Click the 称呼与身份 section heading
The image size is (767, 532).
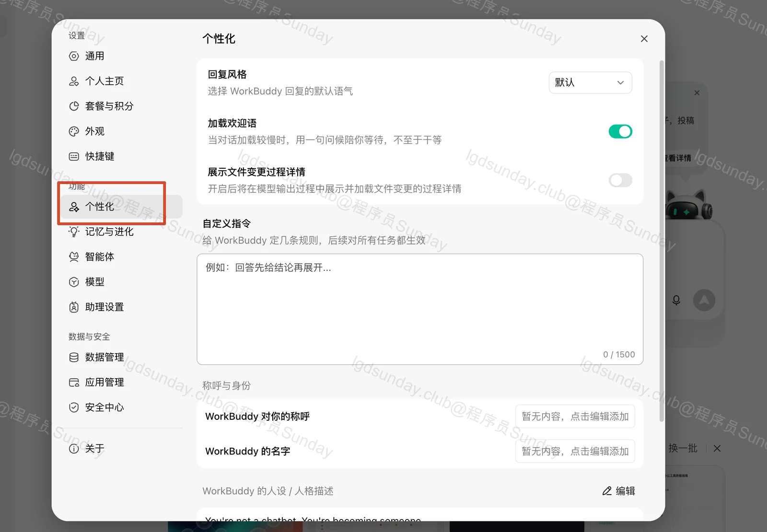click(226, 385)
